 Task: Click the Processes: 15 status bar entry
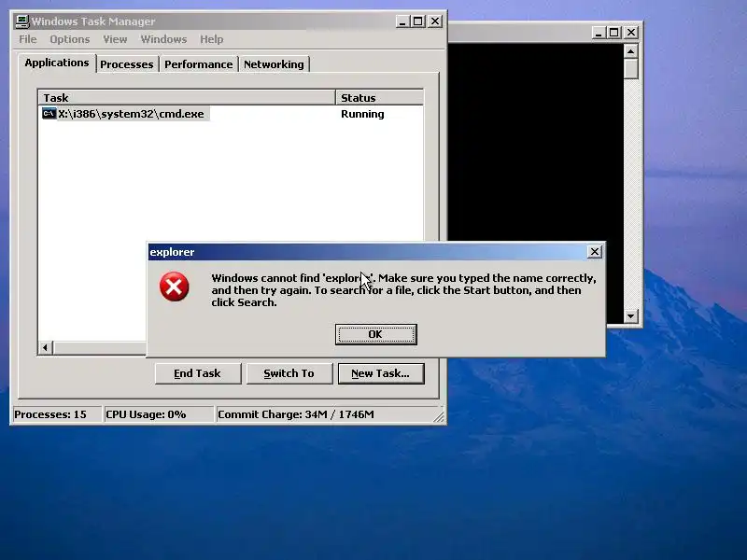(57, 414)
